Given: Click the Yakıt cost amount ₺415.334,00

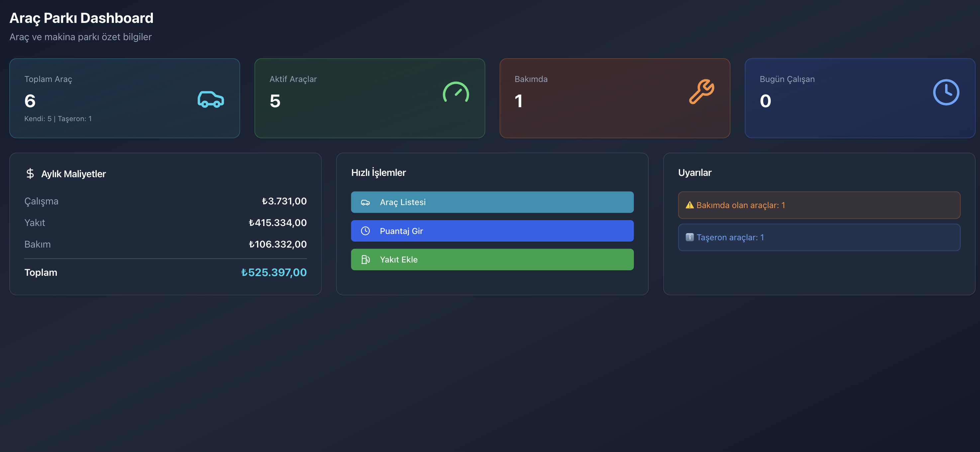Looking at the screenshot, I should pos(277,223).
